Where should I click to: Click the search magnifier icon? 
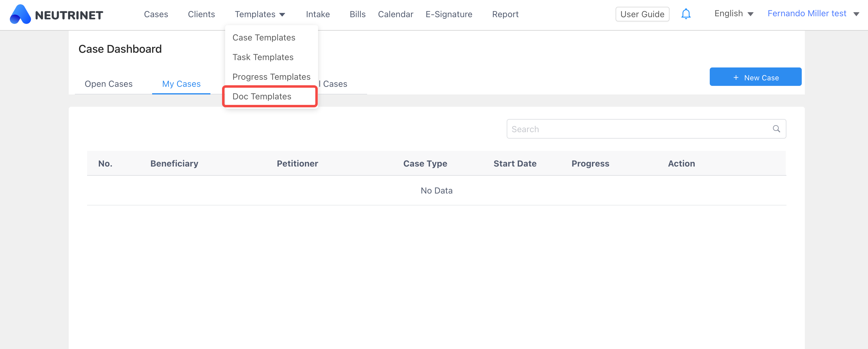[x=776, y=129]
